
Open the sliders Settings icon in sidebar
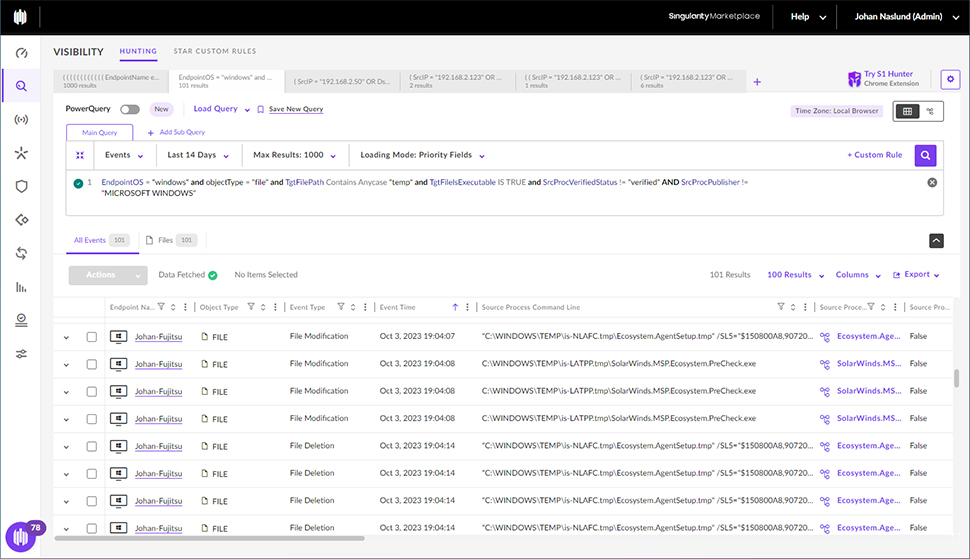(21, 354)
